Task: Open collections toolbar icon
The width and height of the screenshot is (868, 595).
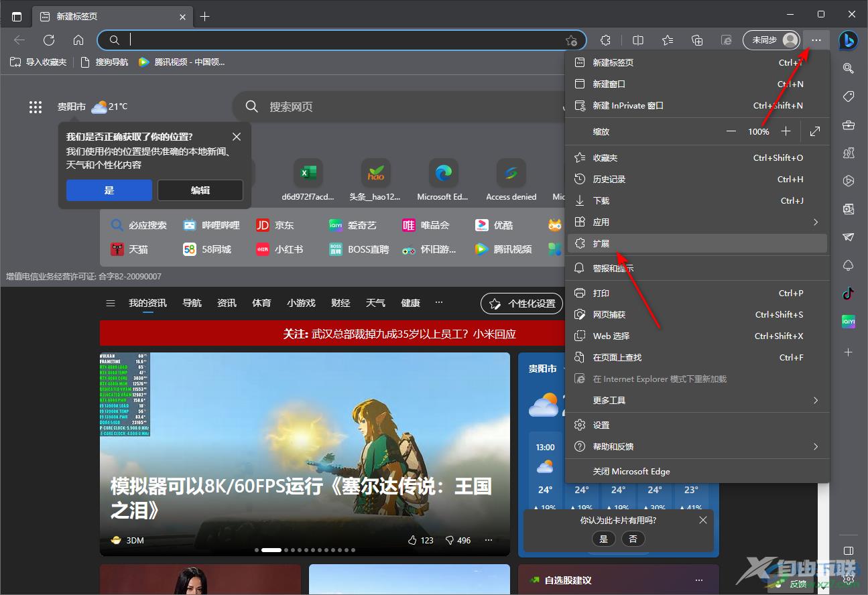Action: tap(697, 40)
